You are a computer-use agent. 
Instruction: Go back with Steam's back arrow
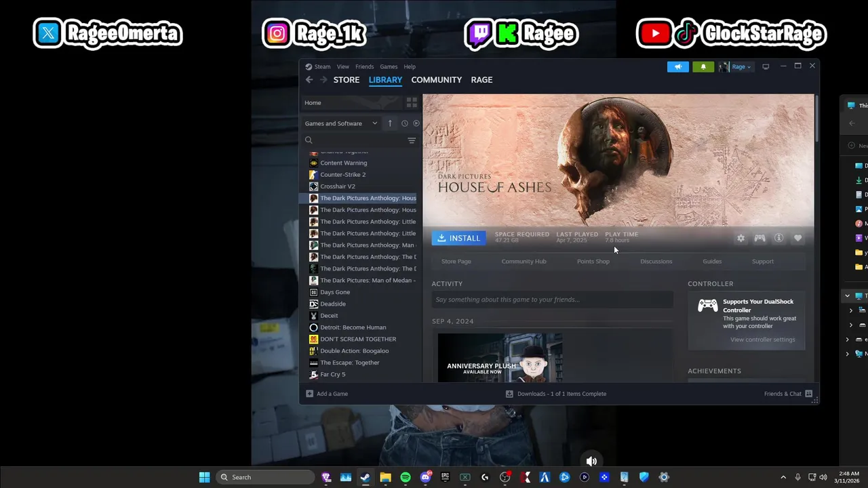coord(309,80)
